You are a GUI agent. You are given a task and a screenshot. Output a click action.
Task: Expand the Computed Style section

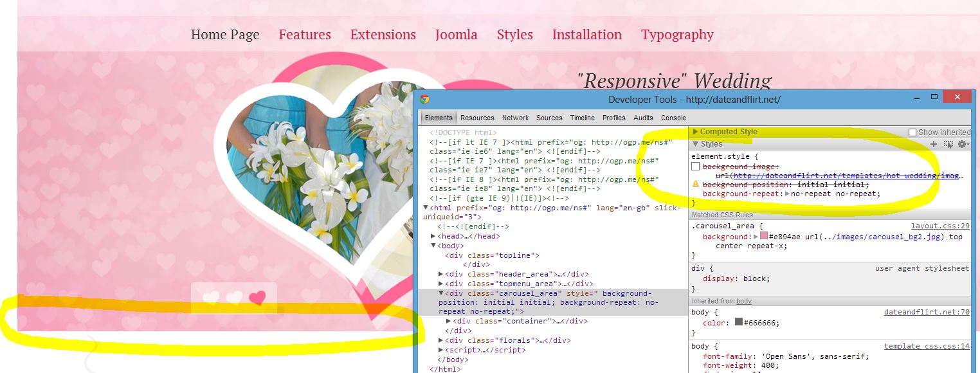click(695, 132)
